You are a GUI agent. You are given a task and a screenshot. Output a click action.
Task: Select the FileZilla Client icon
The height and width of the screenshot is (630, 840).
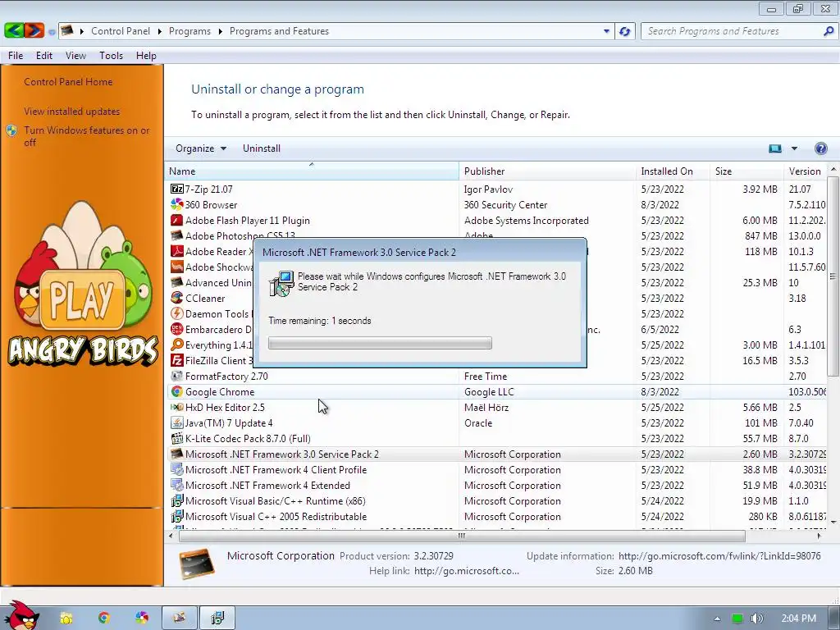177,360
